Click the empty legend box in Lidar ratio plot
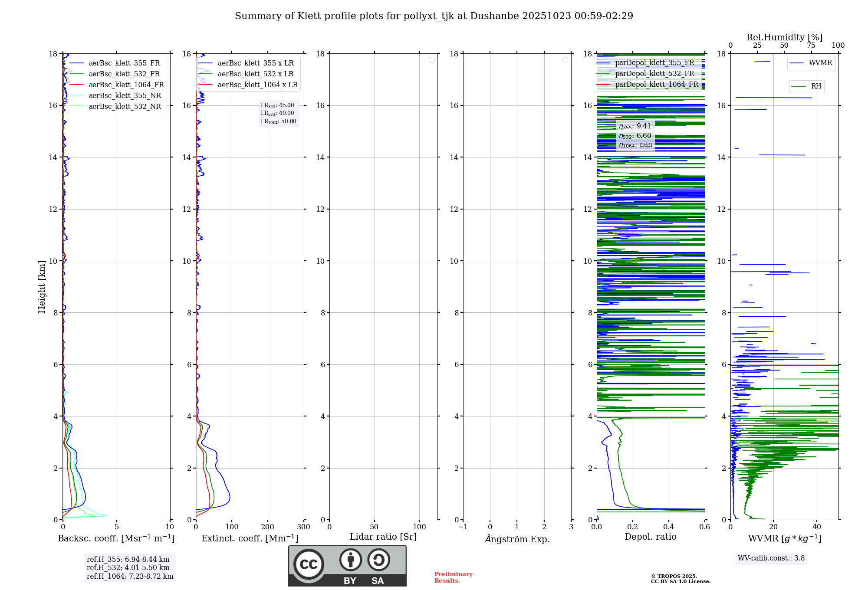The height and width of the screenshot is (590, 868). [431, 60]
